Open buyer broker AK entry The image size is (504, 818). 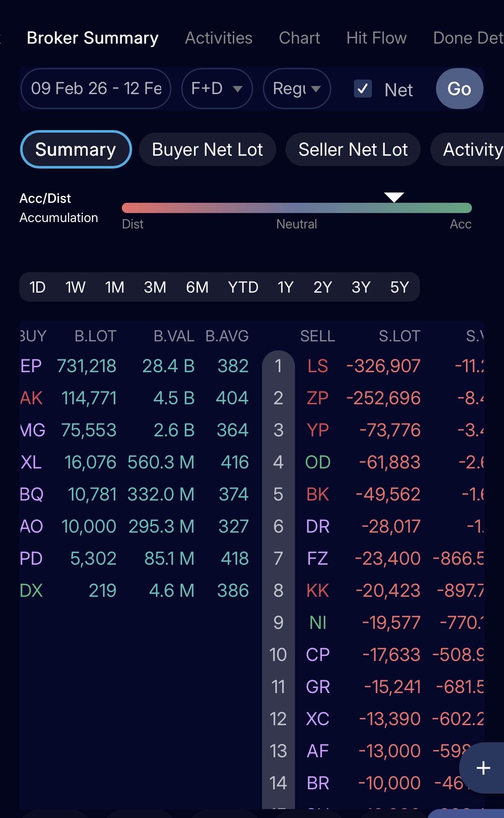(31, 398)
